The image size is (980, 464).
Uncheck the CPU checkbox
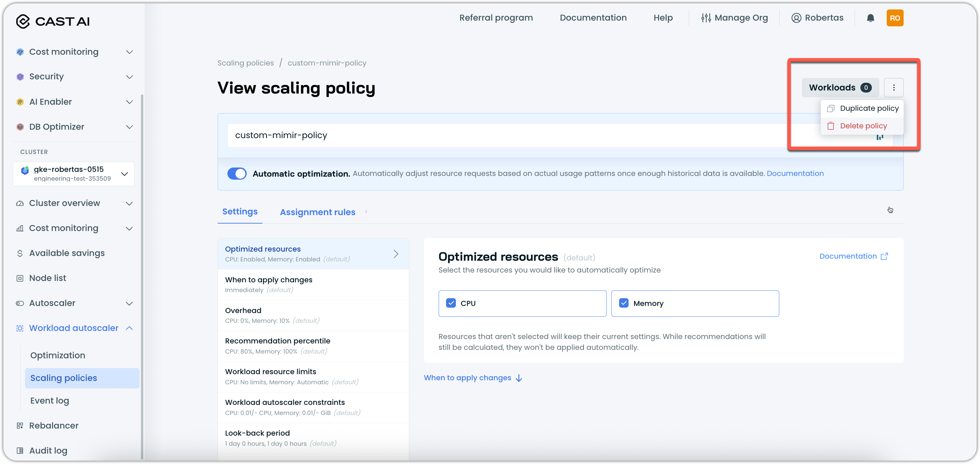(x=451, y=303)
